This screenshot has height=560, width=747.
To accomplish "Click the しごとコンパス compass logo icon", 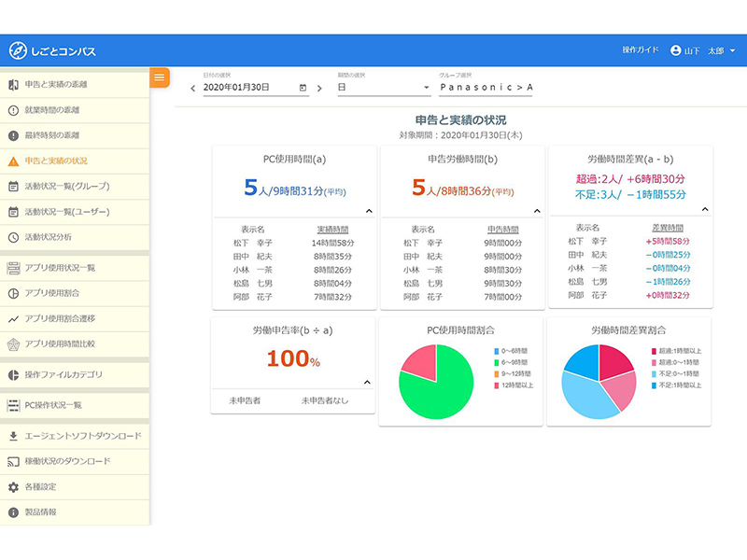I will [18, 50].
